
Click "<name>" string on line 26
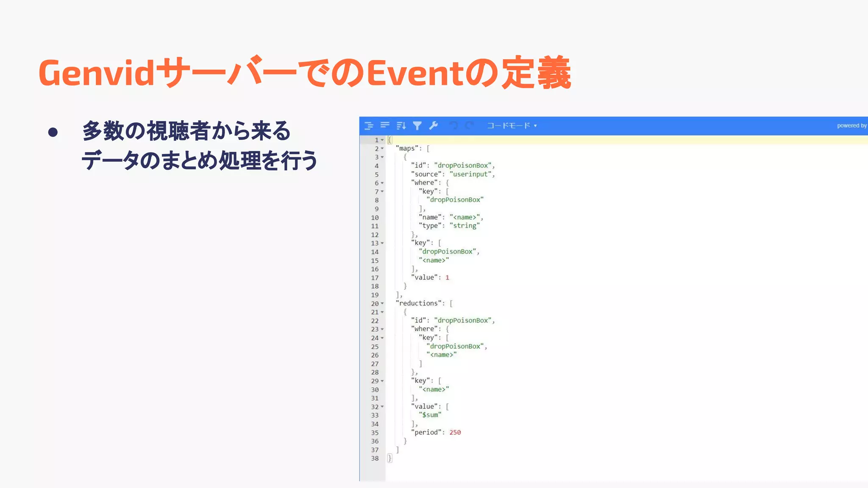(x=442, y=355)
